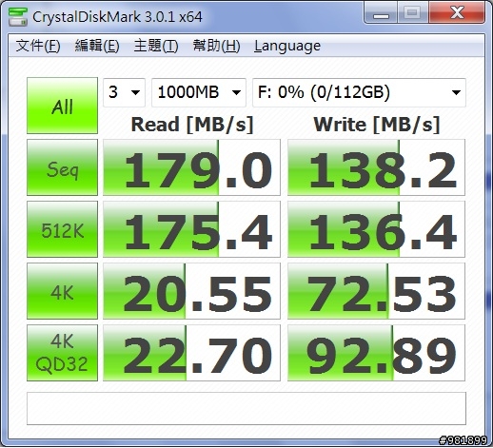The width and height of the screenshot is (493, 448).
Task: Click the Write [MB/s] column header
Action: point(377,125)
